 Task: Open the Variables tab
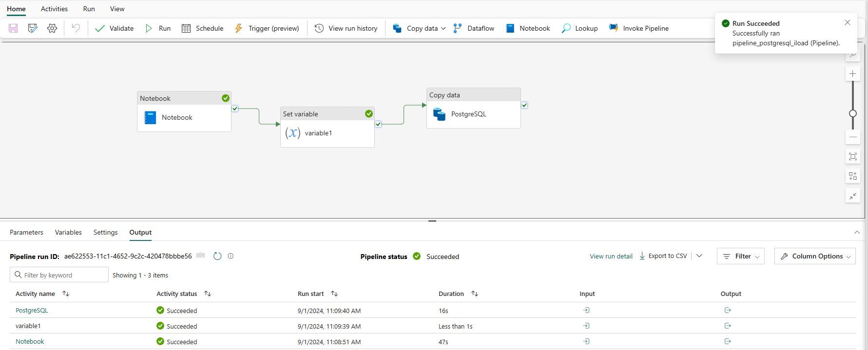(x=68, y=232)
